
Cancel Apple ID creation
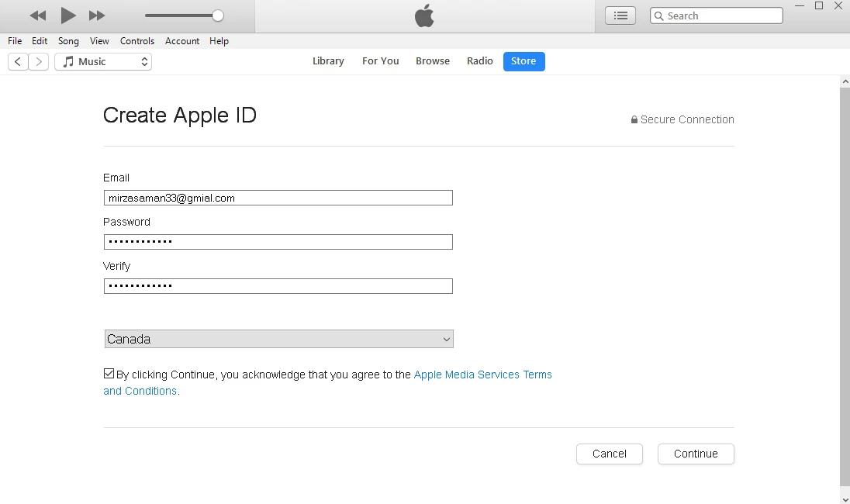[610, 454]
